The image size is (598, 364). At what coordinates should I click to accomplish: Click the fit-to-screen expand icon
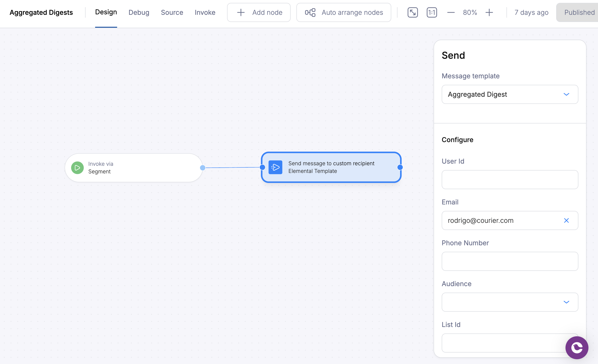coord(413,12)
